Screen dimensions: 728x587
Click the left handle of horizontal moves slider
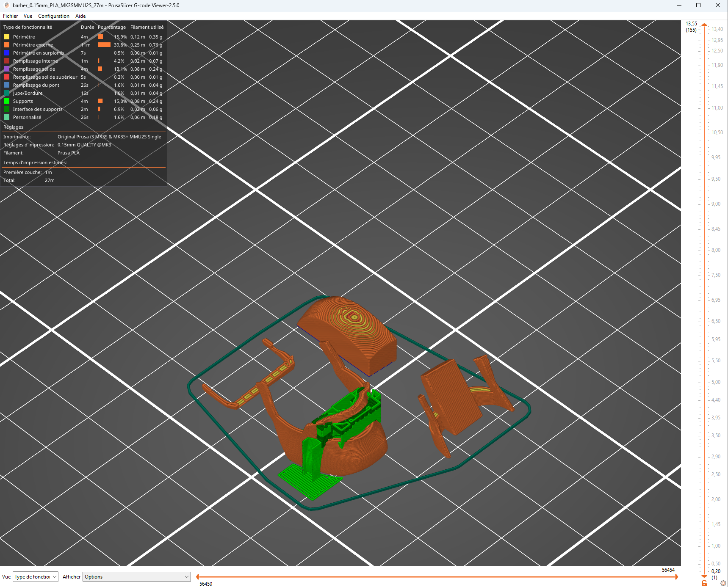coord(198,577)
